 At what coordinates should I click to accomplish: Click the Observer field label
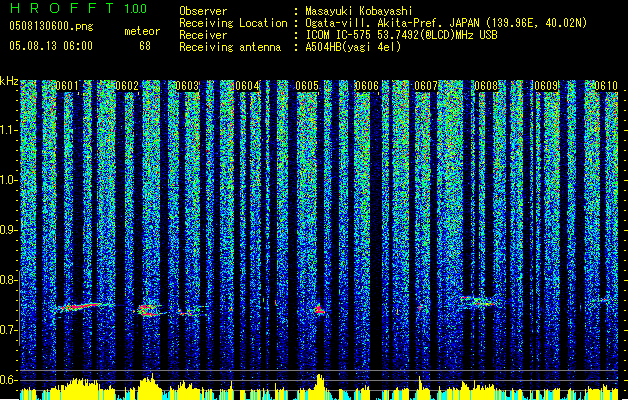pyautogui.click(x=203, y=11)
